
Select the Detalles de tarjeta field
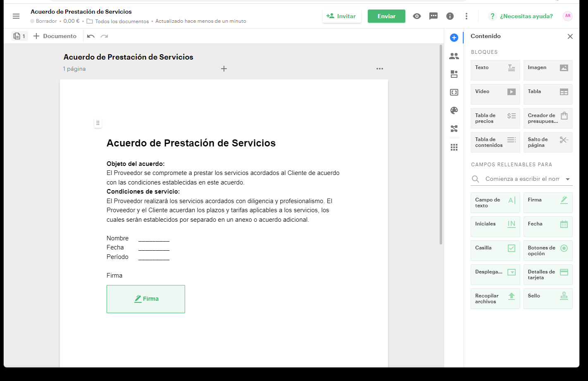point(548,275)
